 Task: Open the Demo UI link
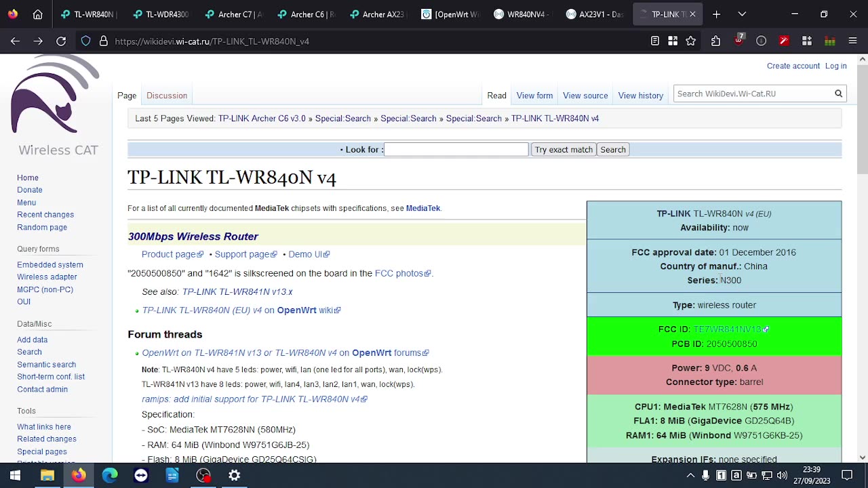point(309,254)
